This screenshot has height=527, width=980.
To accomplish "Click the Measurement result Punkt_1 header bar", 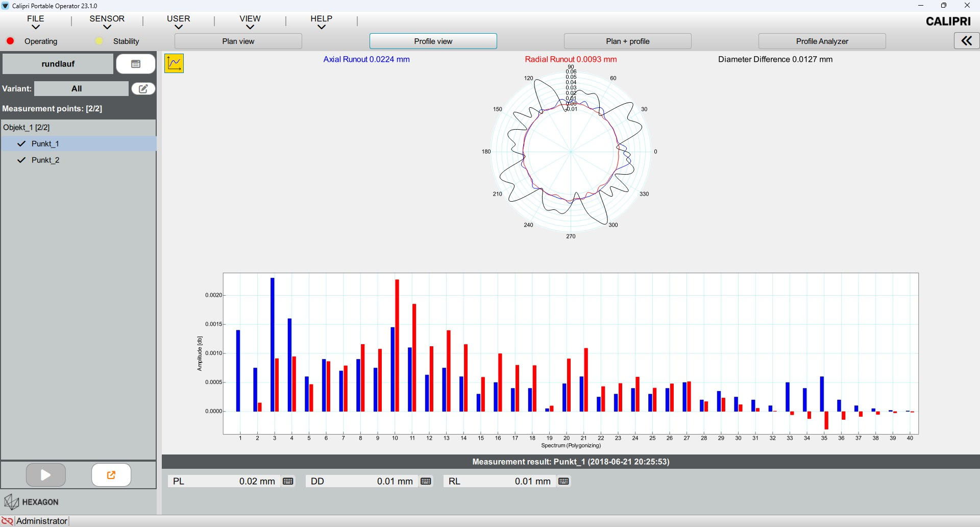I will pos(571,462).
